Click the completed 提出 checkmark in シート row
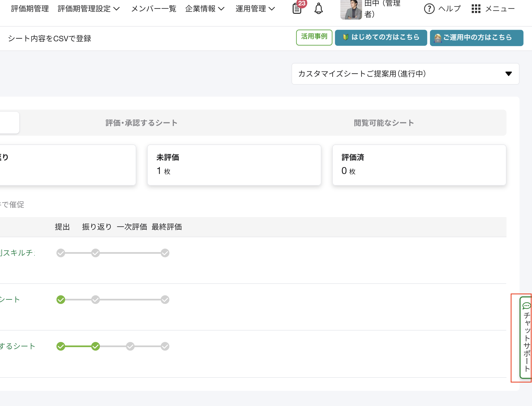The height and width of the screenshot is (406, 532). pyautogui.click(x=61, y=300)
